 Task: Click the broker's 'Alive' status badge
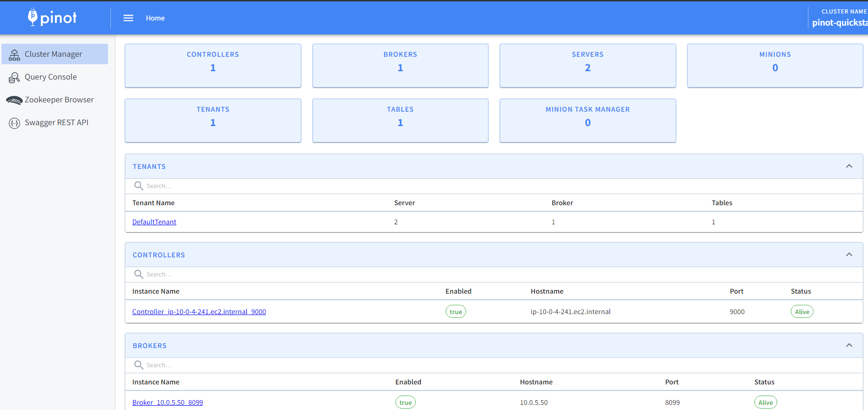coord(766,403)
